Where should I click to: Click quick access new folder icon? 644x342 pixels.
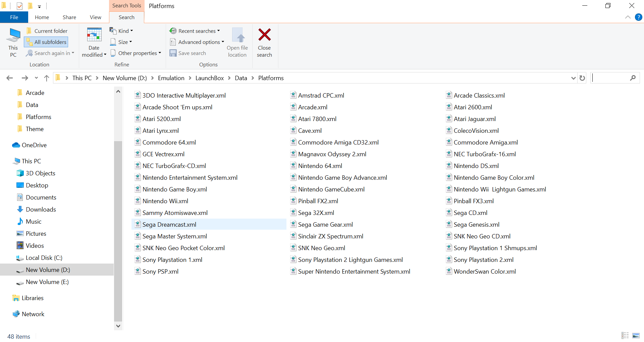(30, 6)
